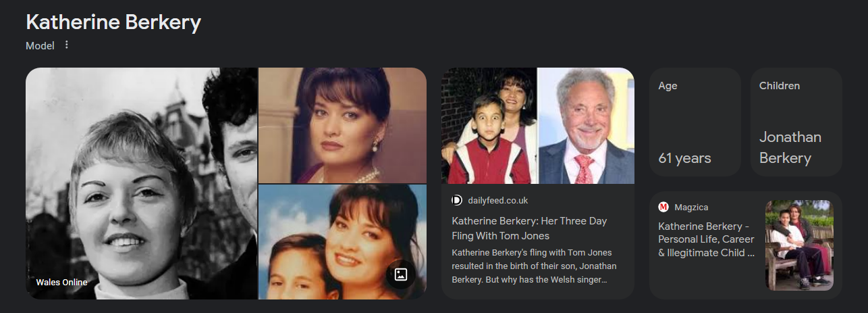The image size is (868, 313).
Task: Open Magzica 'Personal Life, Career' article
Action: [706, 239]
